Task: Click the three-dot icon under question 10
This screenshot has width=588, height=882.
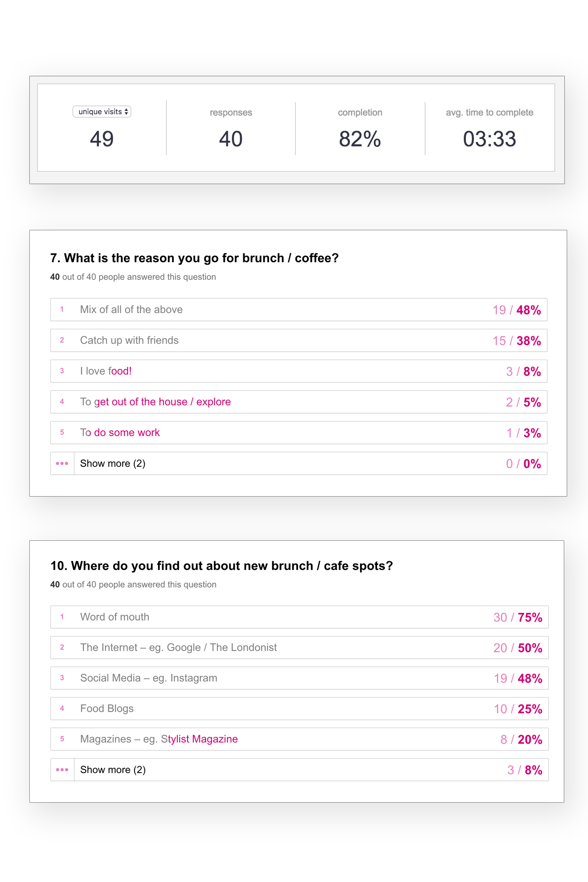Action: point(62,769)
